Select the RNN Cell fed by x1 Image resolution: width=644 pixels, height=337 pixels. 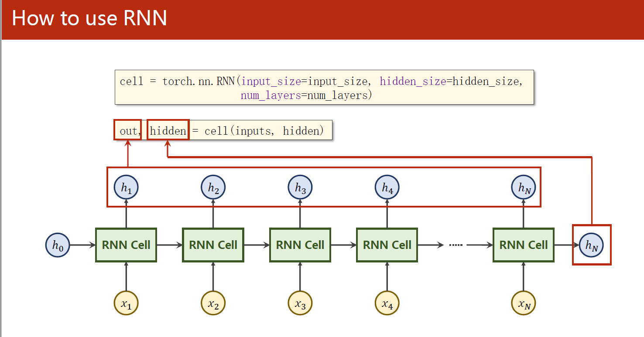126,245
